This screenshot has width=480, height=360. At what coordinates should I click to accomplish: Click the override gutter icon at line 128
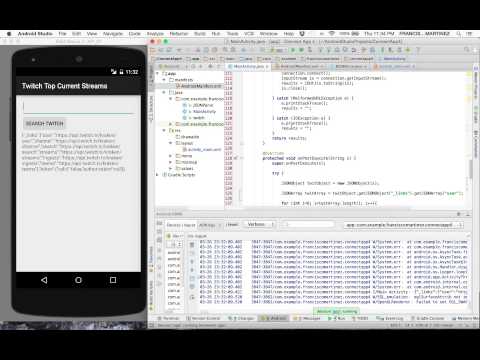pos(235,158)
